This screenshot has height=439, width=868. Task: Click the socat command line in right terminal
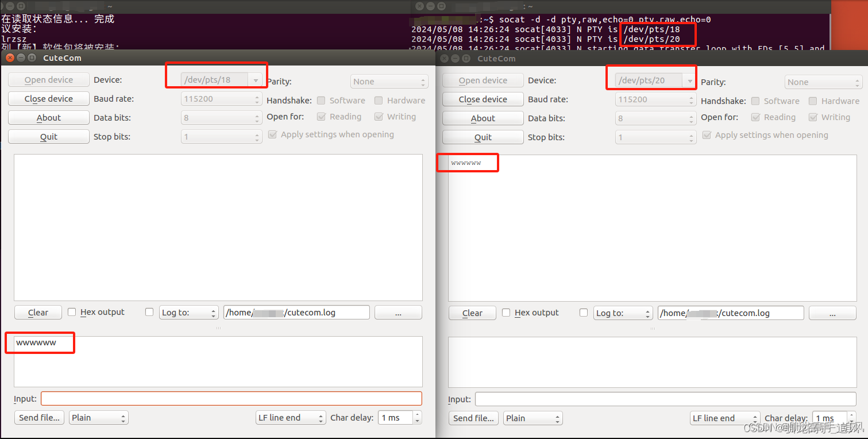click(605, 20)
